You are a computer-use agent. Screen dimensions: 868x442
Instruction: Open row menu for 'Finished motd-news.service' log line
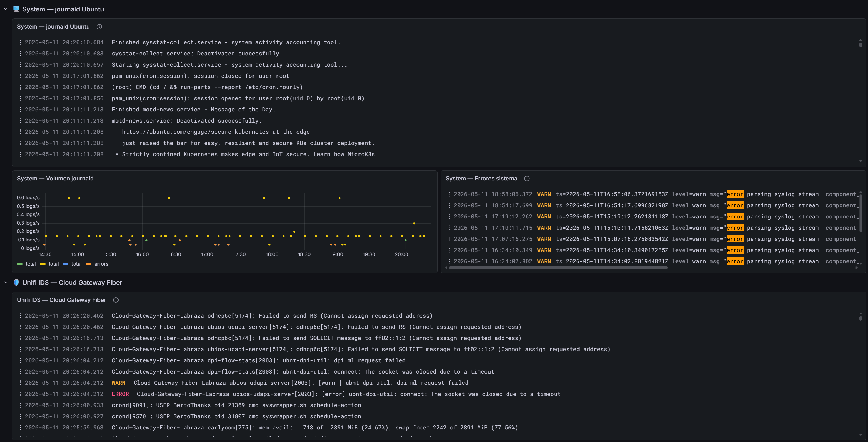[20, 110]
